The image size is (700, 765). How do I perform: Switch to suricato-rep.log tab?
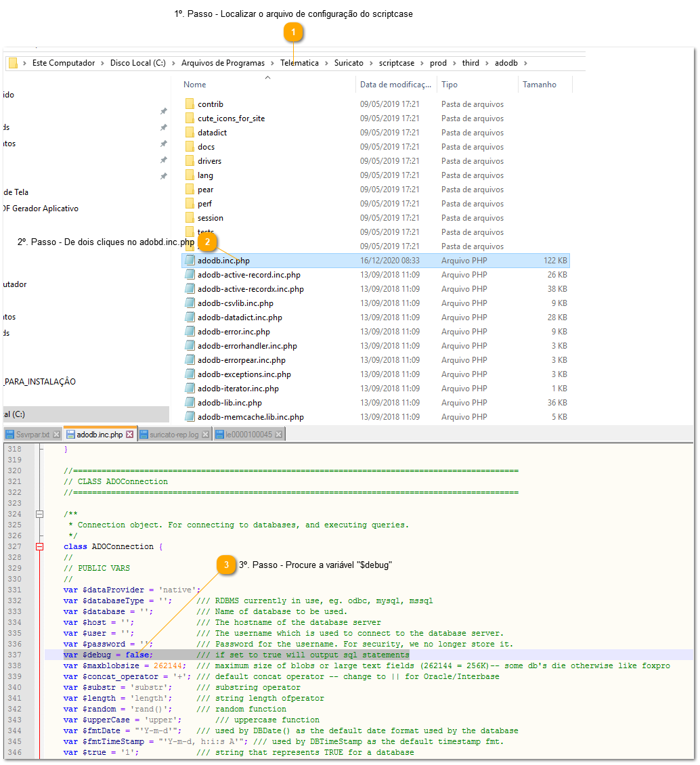pyautogui.click(x=174, y=434)
